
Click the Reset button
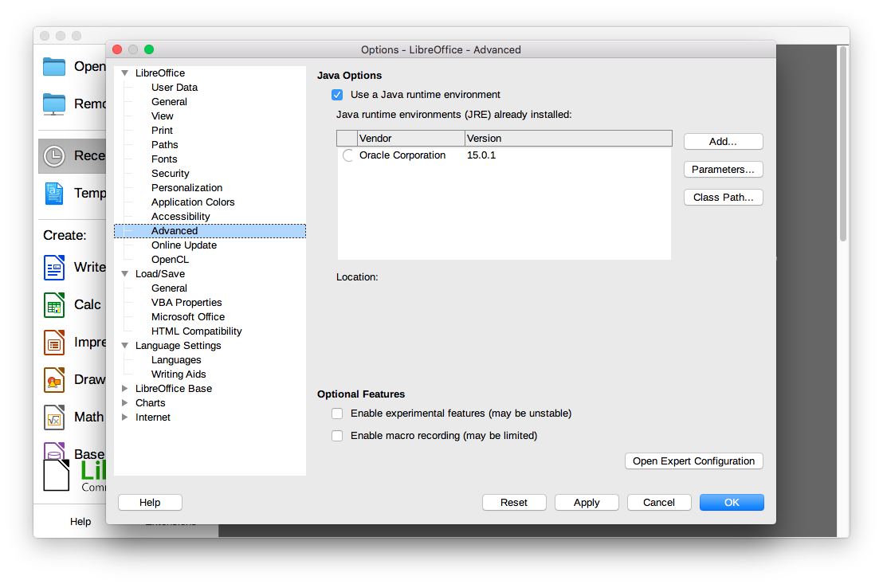click(x=514, y=503)
